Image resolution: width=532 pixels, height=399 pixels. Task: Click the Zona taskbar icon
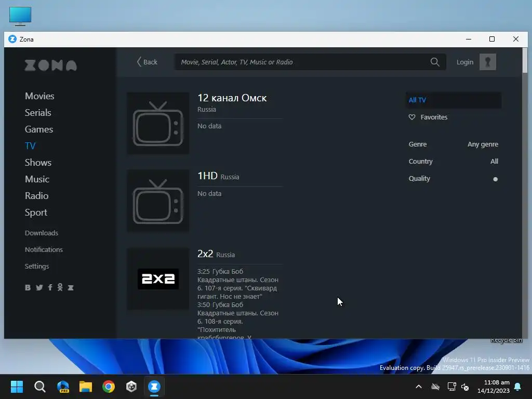tap(154, 387)
